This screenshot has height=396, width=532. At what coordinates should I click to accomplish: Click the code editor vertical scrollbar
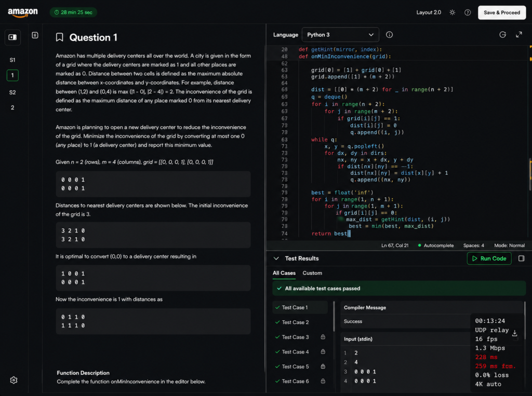[x=530, y=174]
